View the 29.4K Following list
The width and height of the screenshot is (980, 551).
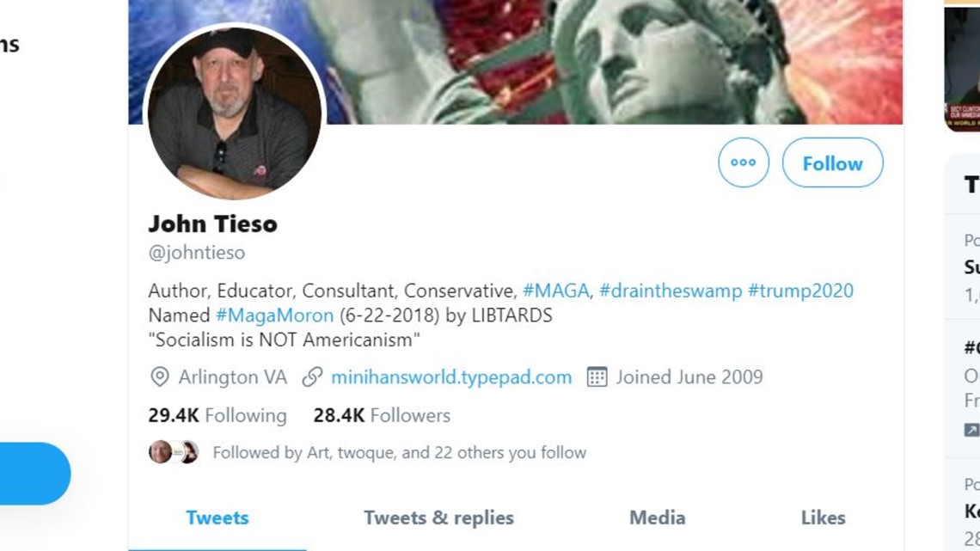(x=217, y=415)
